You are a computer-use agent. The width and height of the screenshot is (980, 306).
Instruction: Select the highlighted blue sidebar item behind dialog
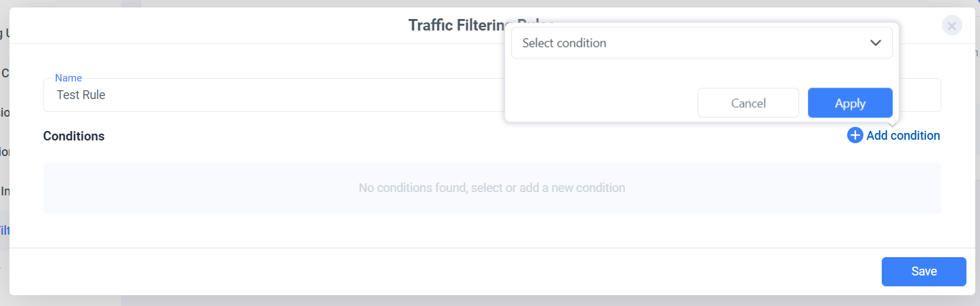(x=4, y=231)
